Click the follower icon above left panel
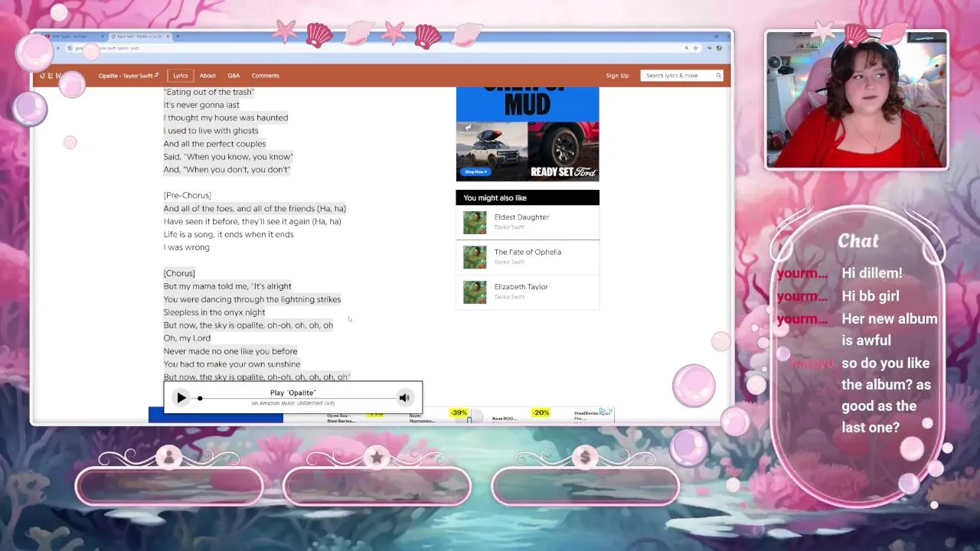Screen dimensions: 980x551 (x=169, y=457)
